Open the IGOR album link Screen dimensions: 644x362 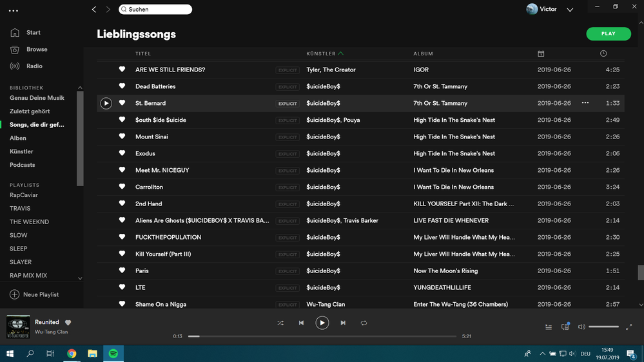(421, 70)
